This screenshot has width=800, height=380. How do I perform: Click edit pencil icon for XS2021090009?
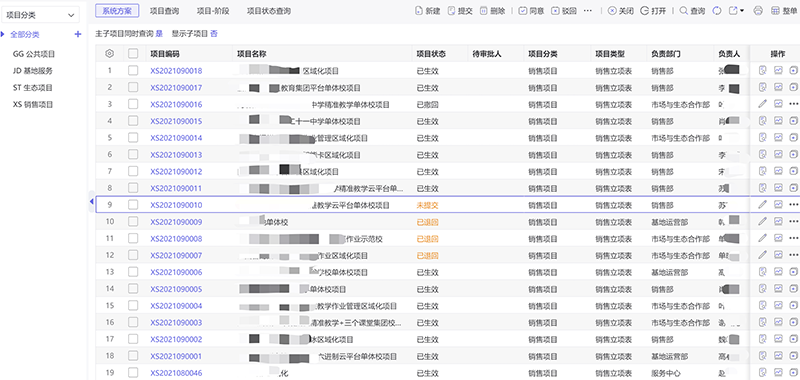[762, 221]
